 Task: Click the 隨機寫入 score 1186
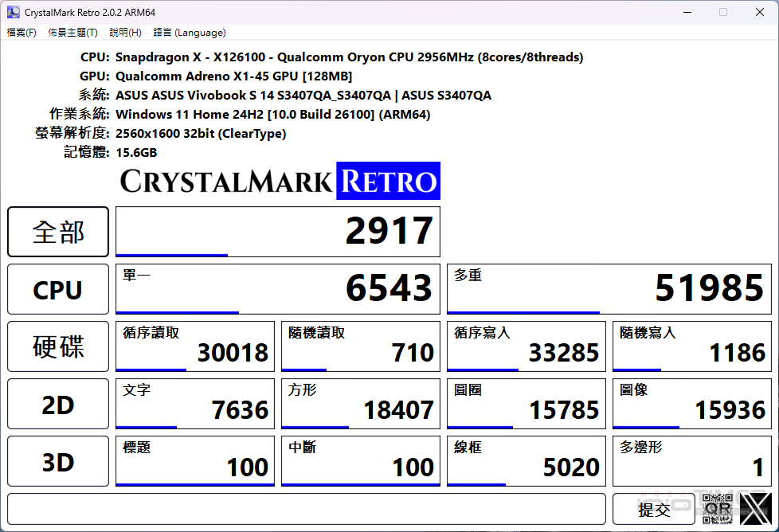pyautogui.click(x=692, y=346)
